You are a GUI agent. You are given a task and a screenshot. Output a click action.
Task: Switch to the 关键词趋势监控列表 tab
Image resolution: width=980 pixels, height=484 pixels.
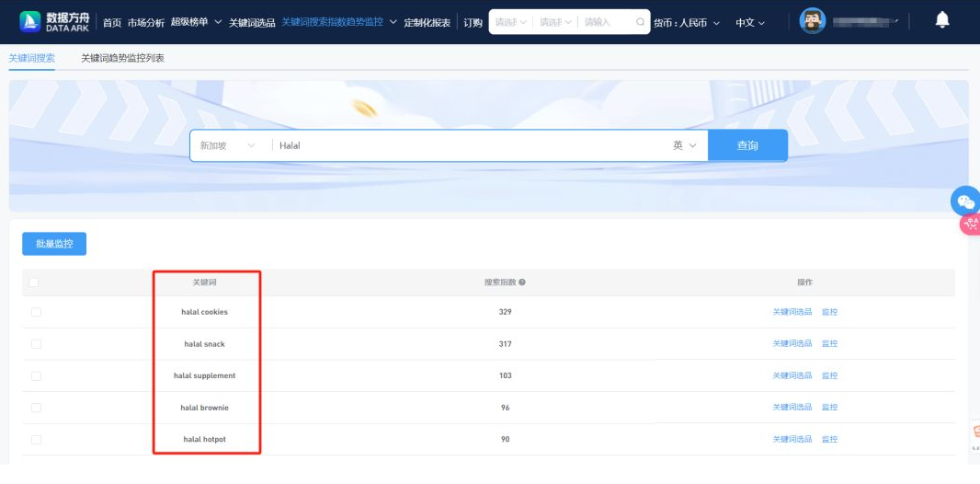(x=122, y=58)
